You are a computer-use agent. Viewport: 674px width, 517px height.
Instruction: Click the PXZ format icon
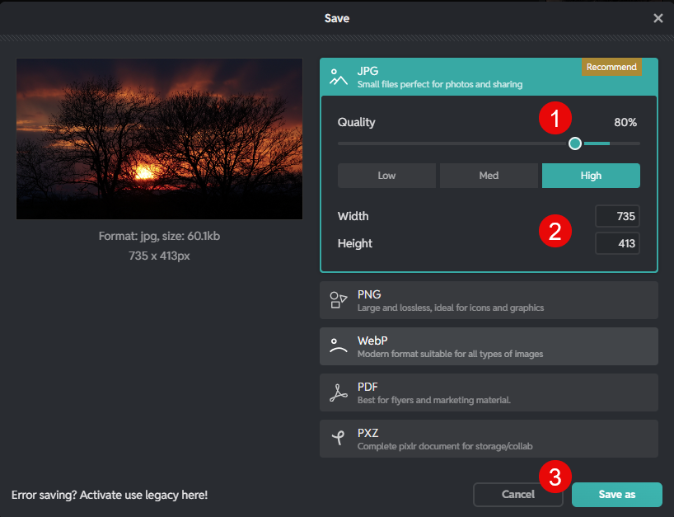coord(338,438)
